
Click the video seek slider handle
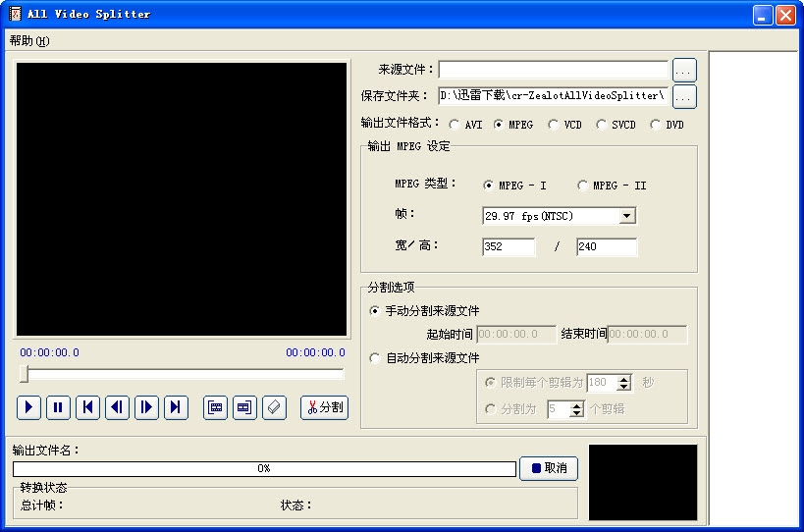click(25, 374)
